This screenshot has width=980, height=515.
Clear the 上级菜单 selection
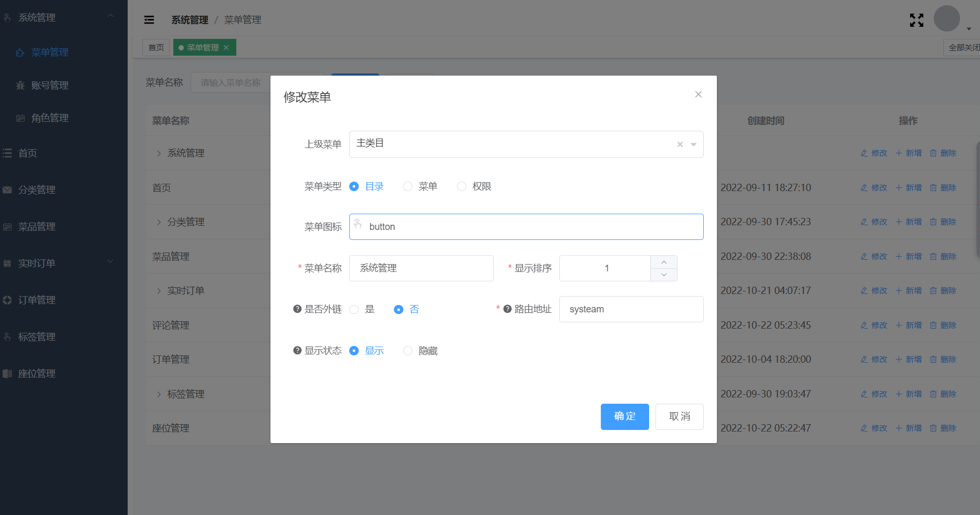680,144
